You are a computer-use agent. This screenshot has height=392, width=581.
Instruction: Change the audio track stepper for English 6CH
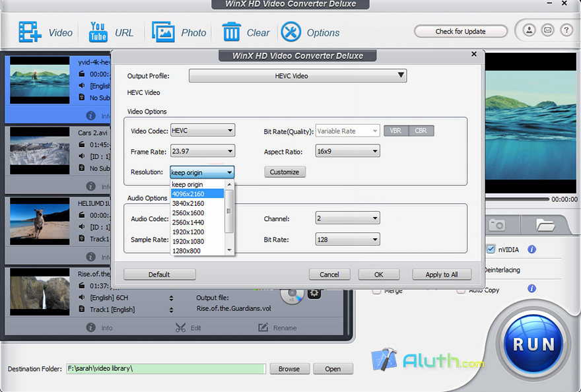(x=171, y=298)
